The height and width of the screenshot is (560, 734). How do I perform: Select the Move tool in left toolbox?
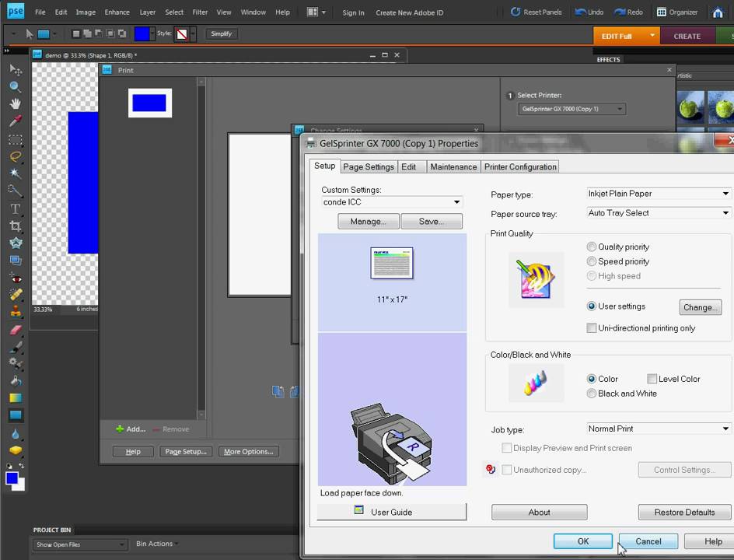pos(16,70)
